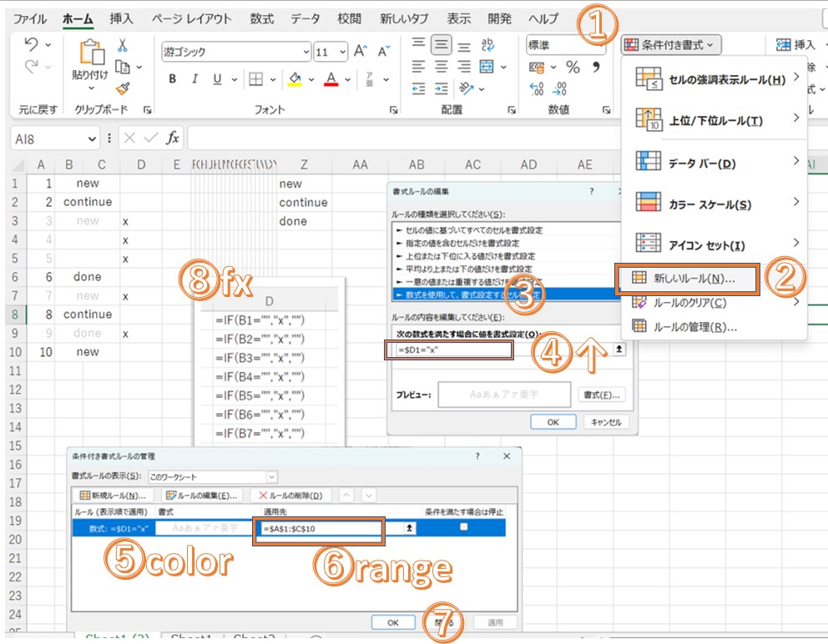Switch to the 数式 ribbon tab
Image resolution: width=828 pixels, height=644 pixels.
pyautogui.click(x=261, y=18)
